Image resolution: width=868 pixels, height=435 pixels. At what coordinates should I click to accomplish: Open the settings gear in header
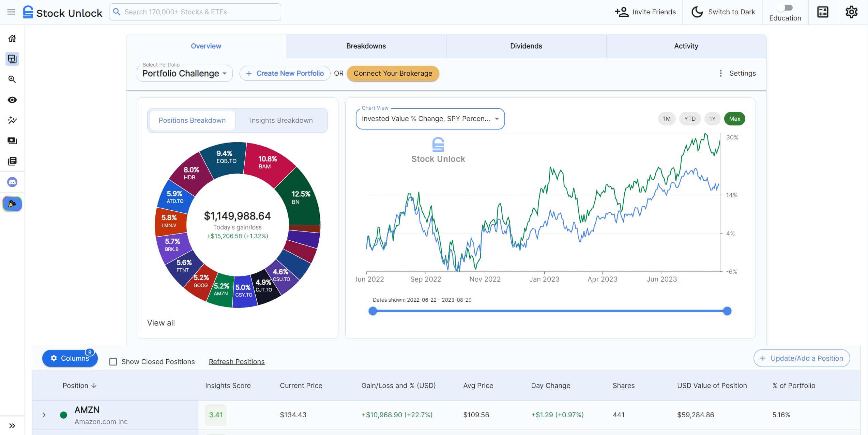(x=851, y=12)
